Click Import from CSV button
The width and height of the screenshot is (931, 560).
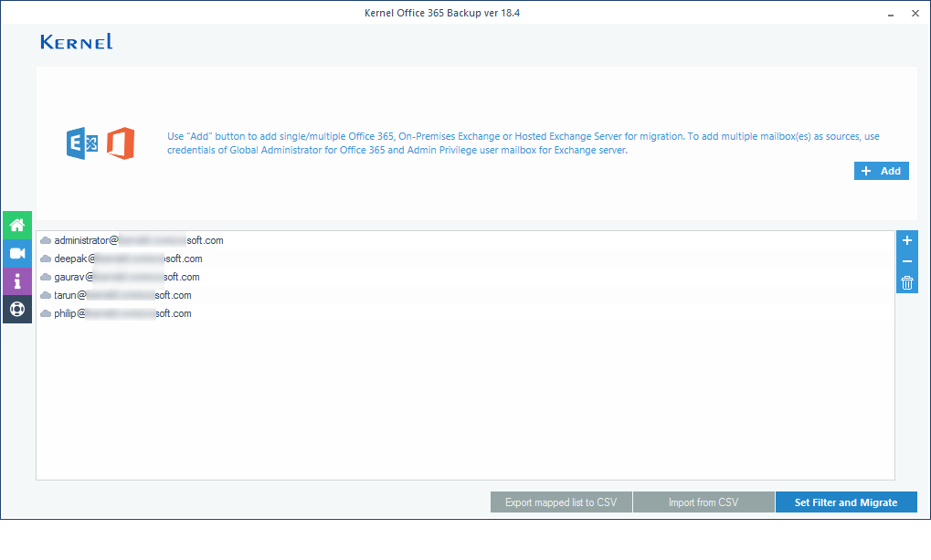(x=704, y=502)
